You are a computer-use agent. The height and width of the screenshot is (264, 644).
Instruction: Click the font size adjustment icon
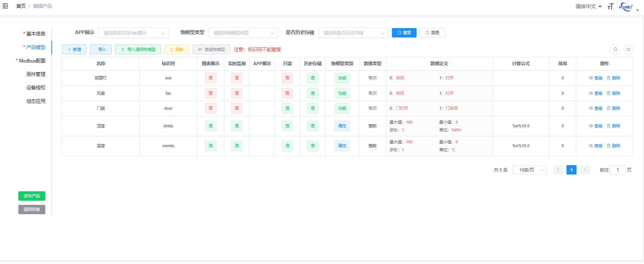[610, 6]
